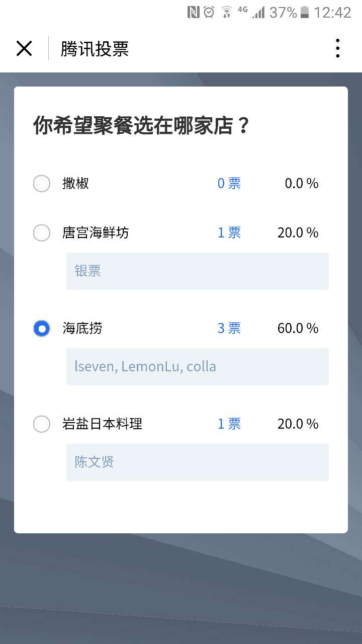Tap the 海底捞 option label
The image size is (362, 644).
82,329
